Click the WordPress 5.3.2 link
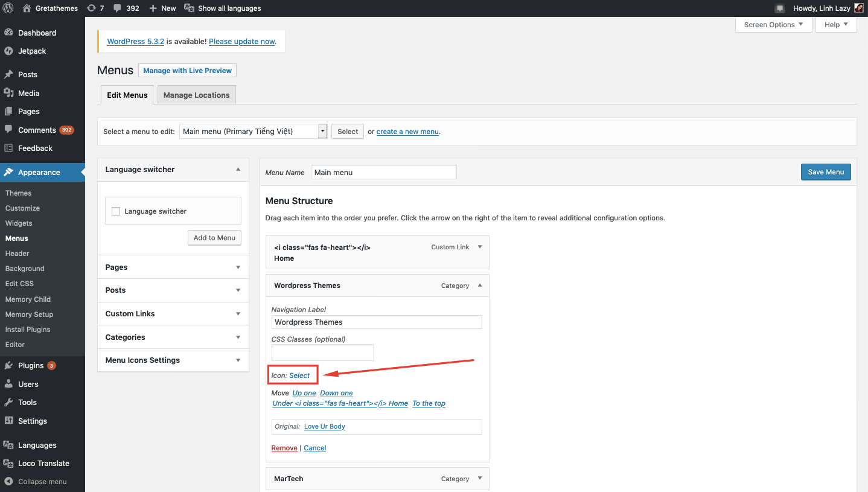Screen dimensions: 868x492 135,42
